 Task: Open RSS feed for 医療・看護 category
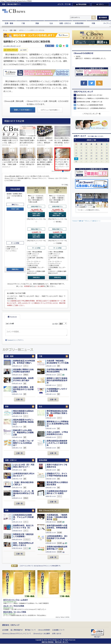[x=33, y=356]
